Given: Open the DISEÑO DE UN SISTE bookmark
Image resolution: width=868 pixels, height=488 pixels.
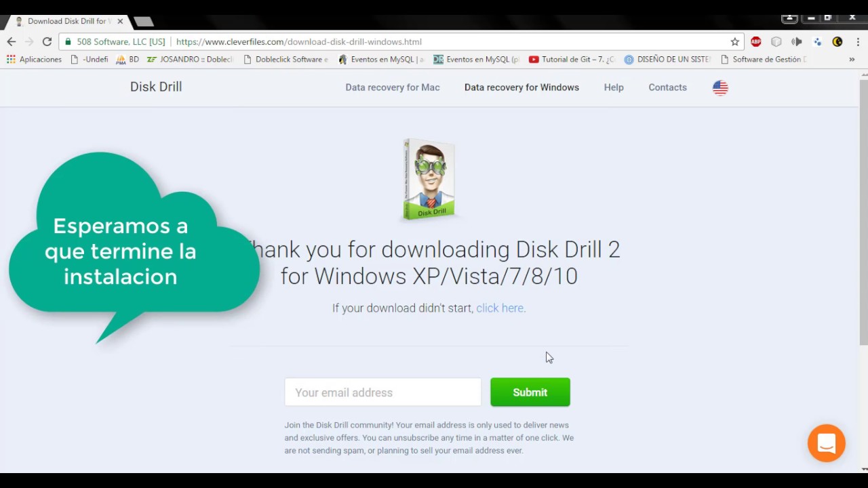Looking at the screenshot, I should [667, 60].
